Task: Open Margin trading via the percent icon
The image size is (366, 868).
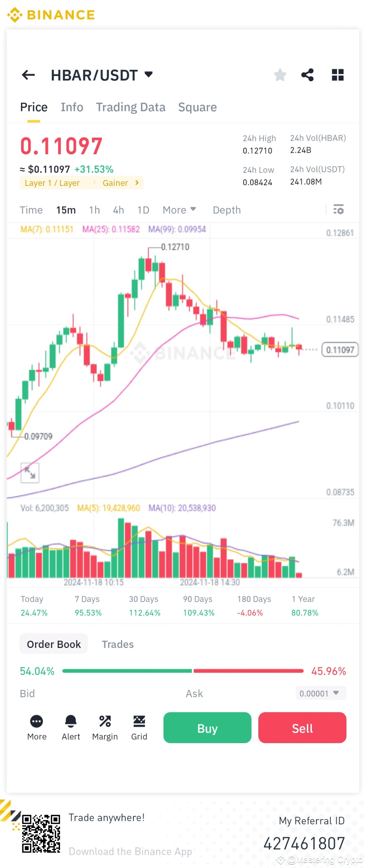Action: pyautogui.click(x=105, y=721)
